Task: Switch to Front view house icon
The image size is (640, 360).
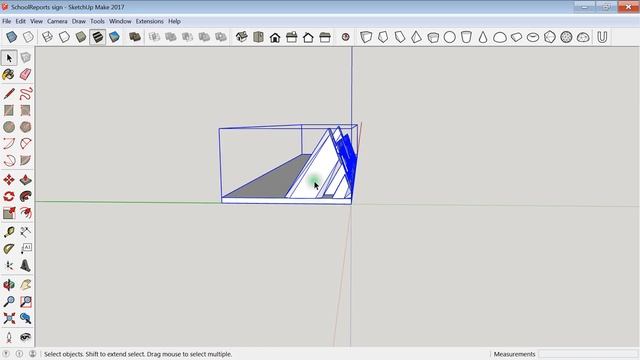Action: point(275,38)
